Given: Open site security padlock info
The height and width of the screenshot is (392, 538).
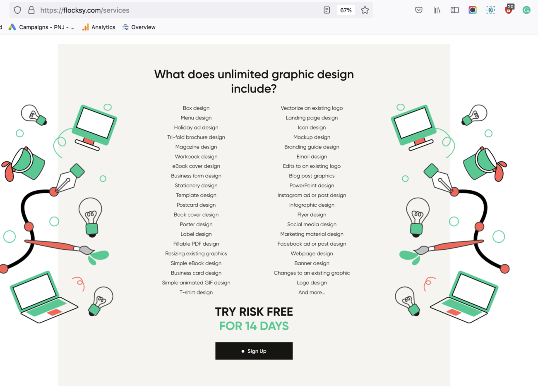Looking at the screenshot, I should point(31,10).
